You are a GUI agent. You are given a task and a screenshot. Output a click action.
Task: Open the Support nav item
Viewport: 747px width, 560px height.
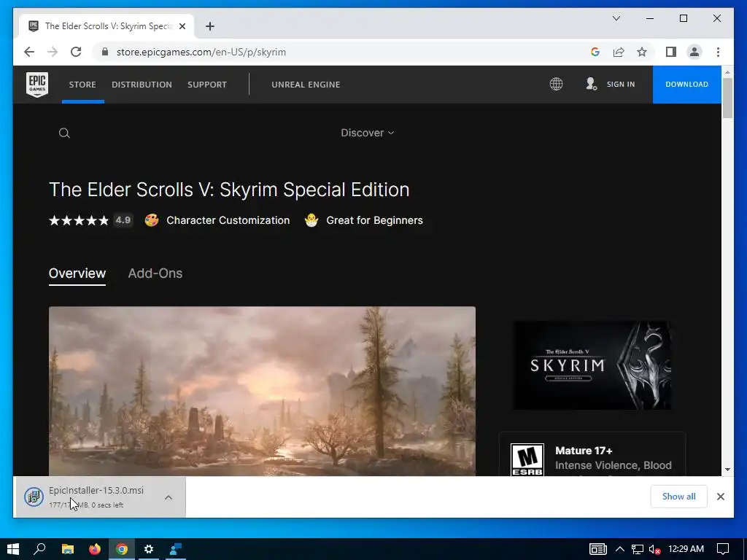click(207, 85)
